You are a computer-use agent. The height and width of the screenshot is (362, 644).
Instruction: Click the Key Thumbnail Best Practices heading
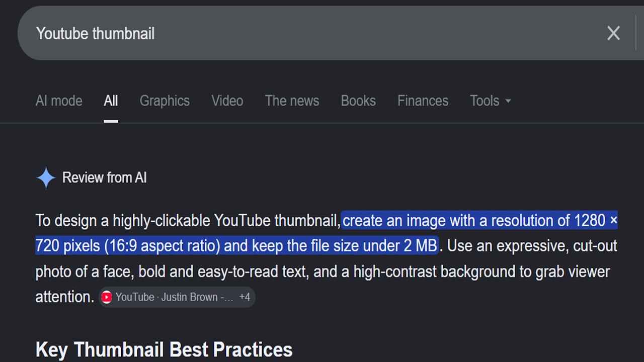164,349
